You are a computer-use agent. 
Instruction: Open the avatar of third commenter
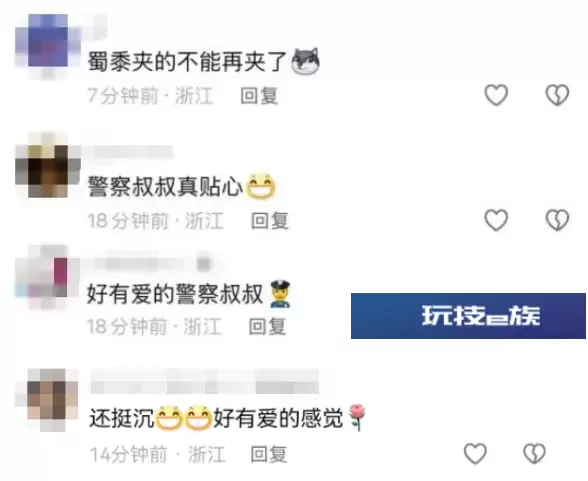tap(46, 277)
